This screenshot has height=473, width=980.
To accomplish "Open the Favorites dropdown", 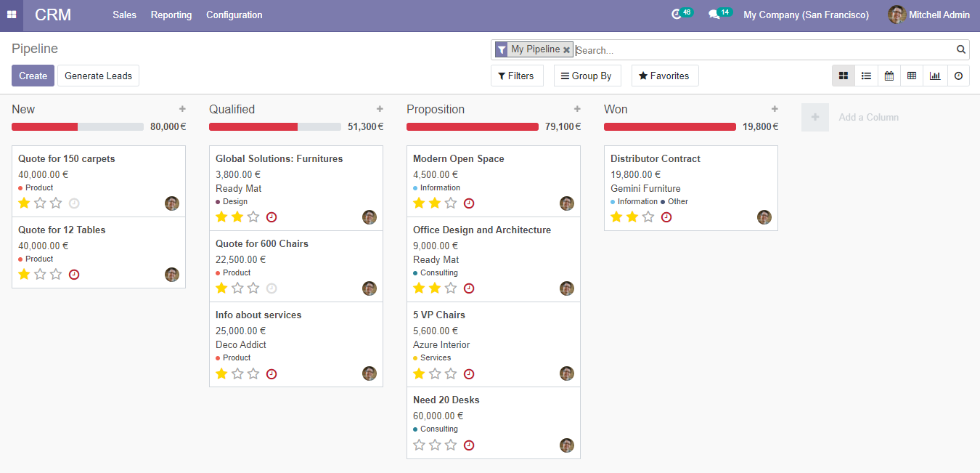I will [664, 75].
